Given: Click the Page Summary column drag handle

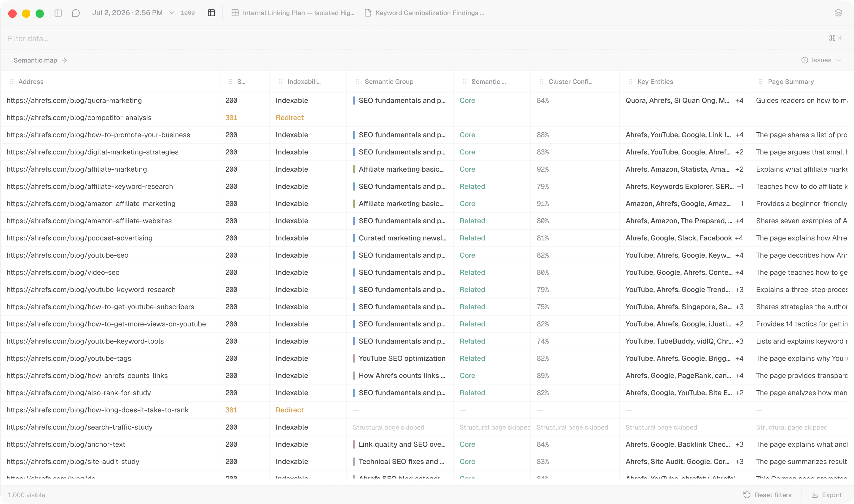Looking at the screenshot, I should pos(761,82).
